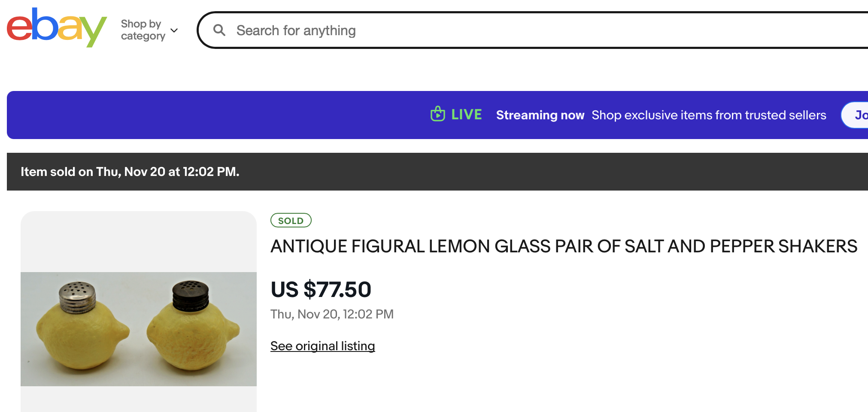The width and height of the screenshot is (868, 412).
Task: Open "Shop exclusive items from trusted sellers"
Action: click(x=709, y=115)
